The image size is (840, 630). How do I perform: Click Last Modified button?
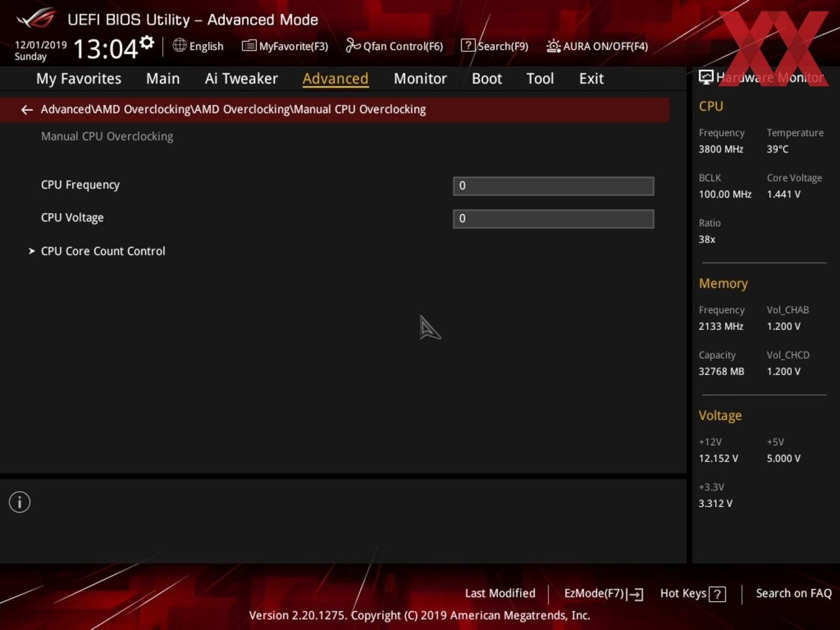point(500,594)
